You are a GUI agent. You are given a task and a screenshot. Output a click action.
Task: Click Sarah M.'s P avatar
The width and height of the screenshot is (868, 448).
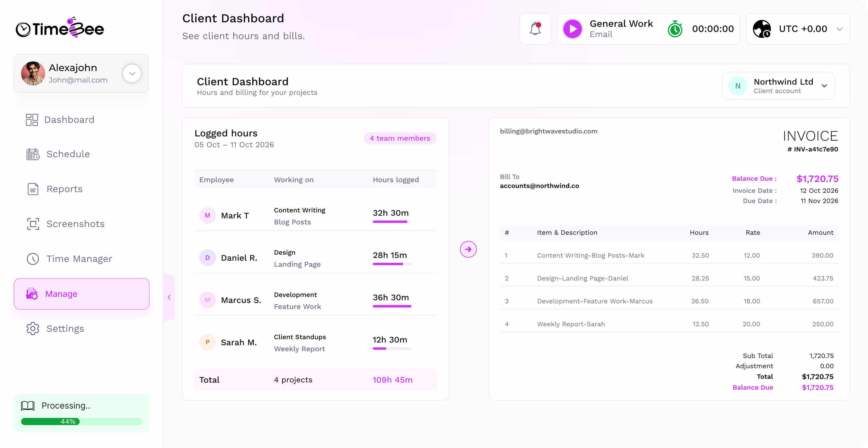[x=208, y=342]
